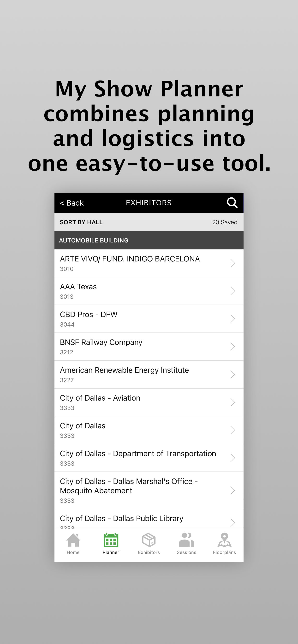Viewport: 298px width, 644px height.
Task: Change sorting via SORT BY HALL
Action: click(x=81, y=222)
